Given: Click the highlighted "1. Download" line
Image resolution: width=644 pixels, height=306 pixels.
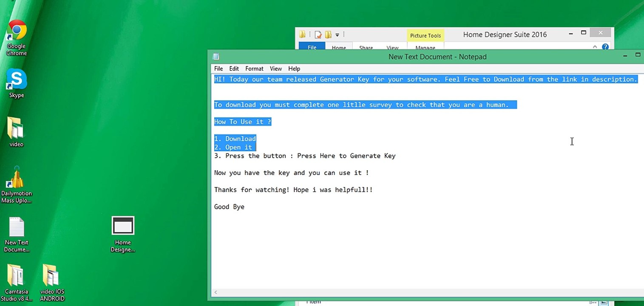Looking at the screenshot, I should pyautogui.click(x=235, y=139).
